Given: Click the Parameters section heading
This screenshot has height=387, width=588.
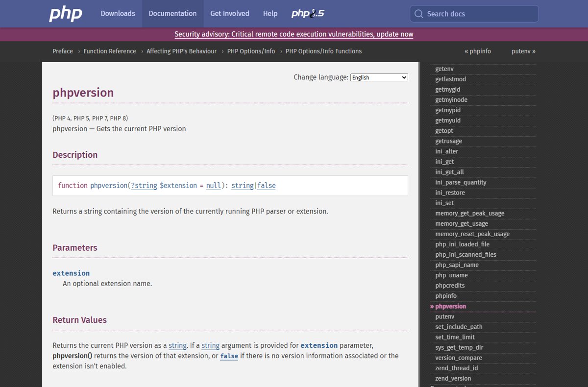Looking at the screenshot, I should point(75,248).
